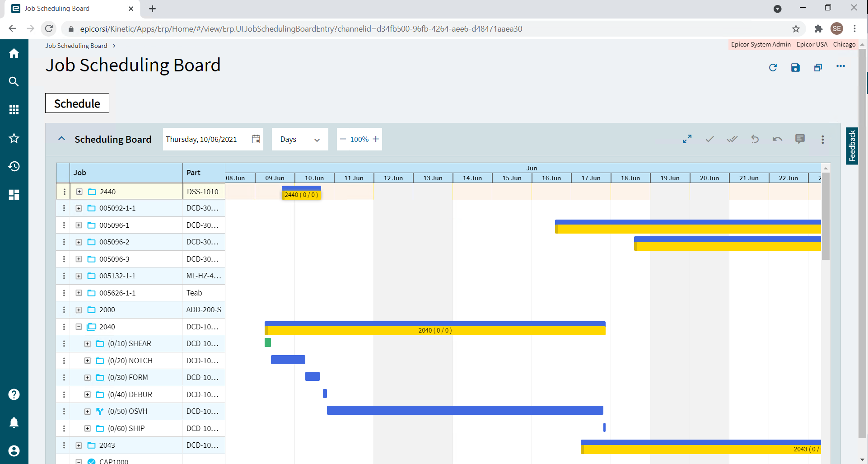Viewport: 868px width, 464px height.
Task: Open the scheduling board overflow menu
Action: (x=822, y=139)
